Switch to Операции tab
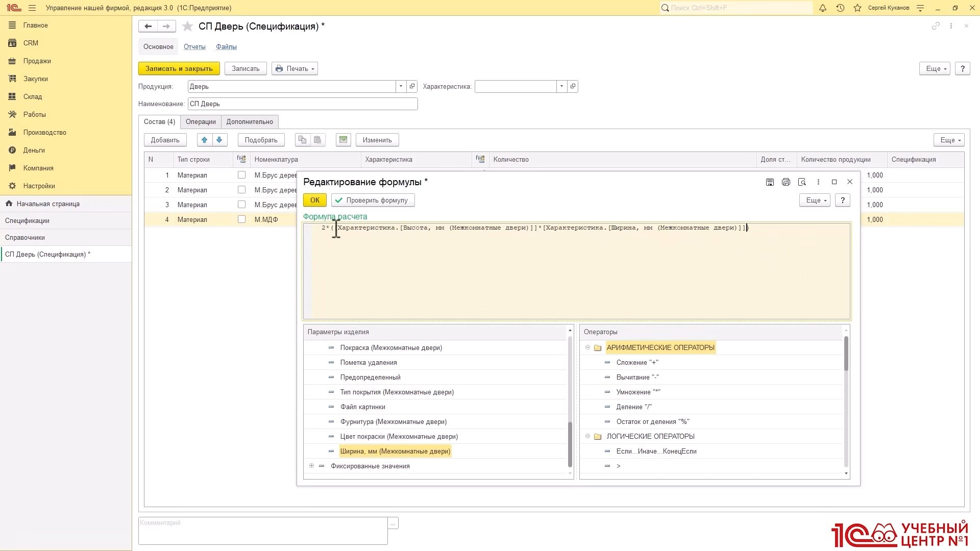Image resolution: width=980 pixels, height=551 pixels. [x=201, y=121]
